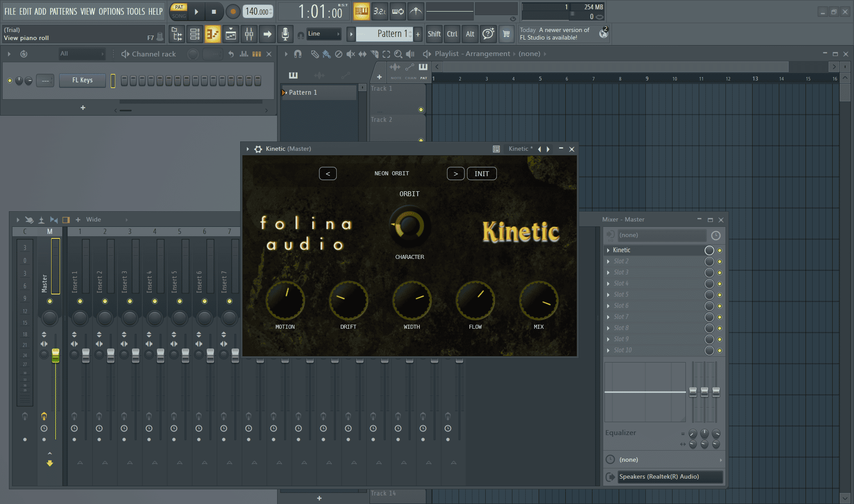
Task: Open the mixer Wide layout dropdown
Action: pos(106,220)
